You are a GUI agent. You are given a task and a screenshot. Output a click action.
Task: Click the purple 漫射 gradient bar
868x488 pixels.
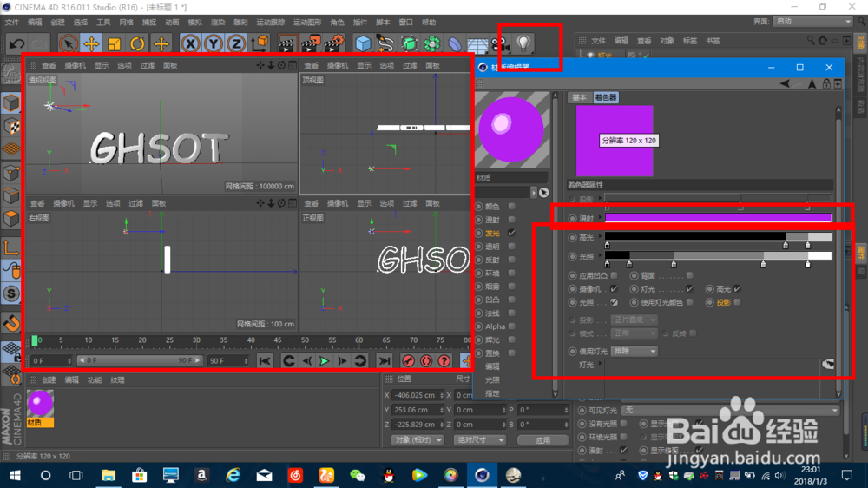tap(718, 218)
